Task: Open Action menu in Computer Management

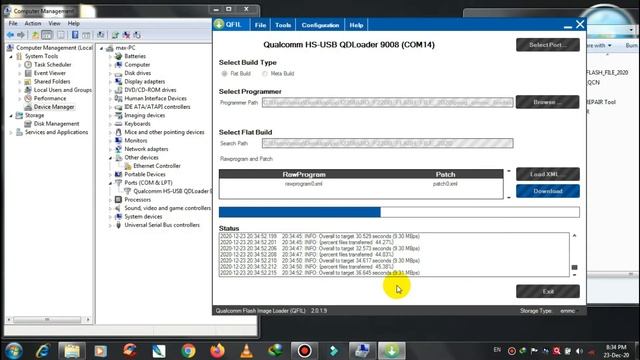Action: (x=33, y=24)
